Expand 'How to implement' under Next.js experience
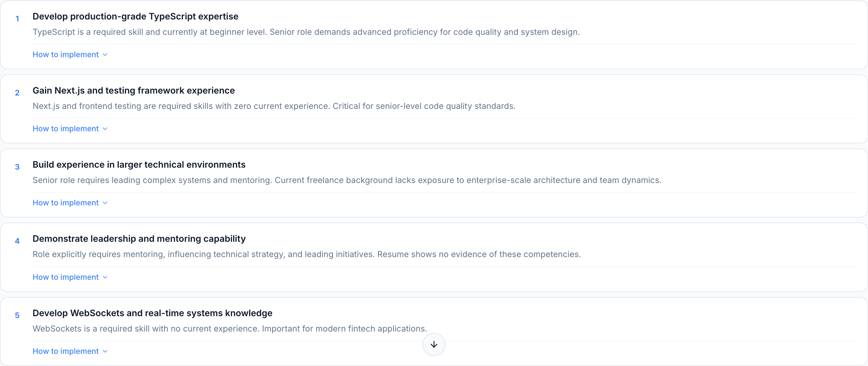The height and width of the screenshot is (366, 868). click(65, 128)
